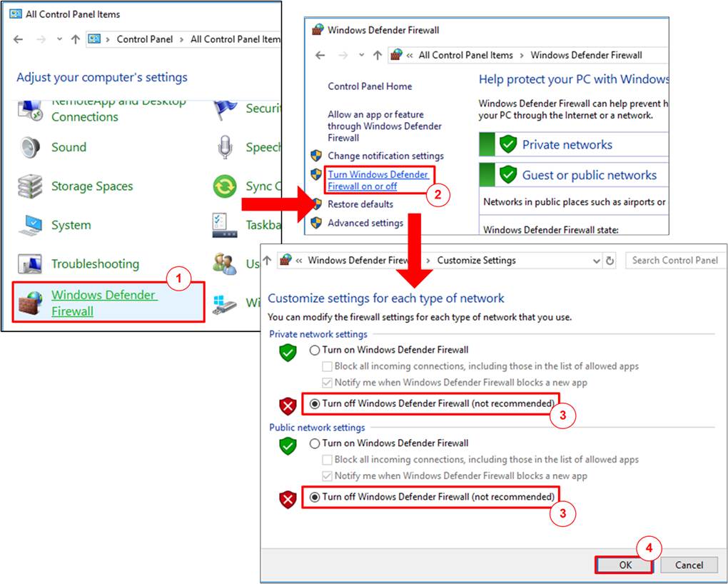The height and width of the screenshot is (584, 728).
Task: Expand address bar history in Customize Settings
Action: click(596, 261)
